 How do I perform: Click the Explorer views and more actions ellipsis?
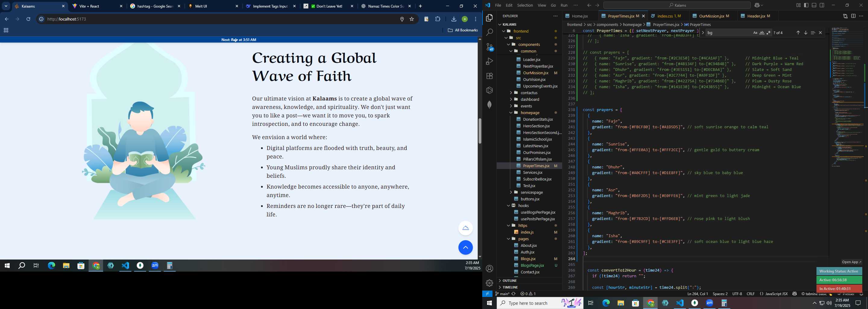[x=555, y=16]
